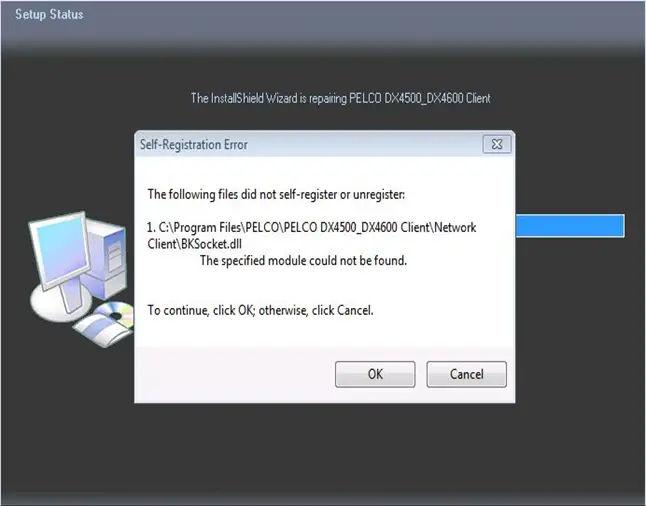Click Cancel in the Self-Registration Error dialog

(466, 374)
